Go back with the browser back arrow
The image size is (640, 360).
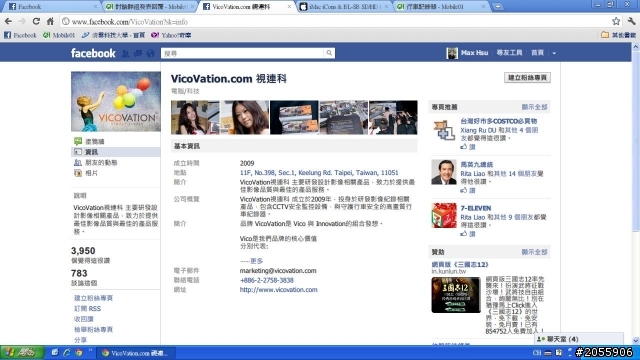point(8,21)
